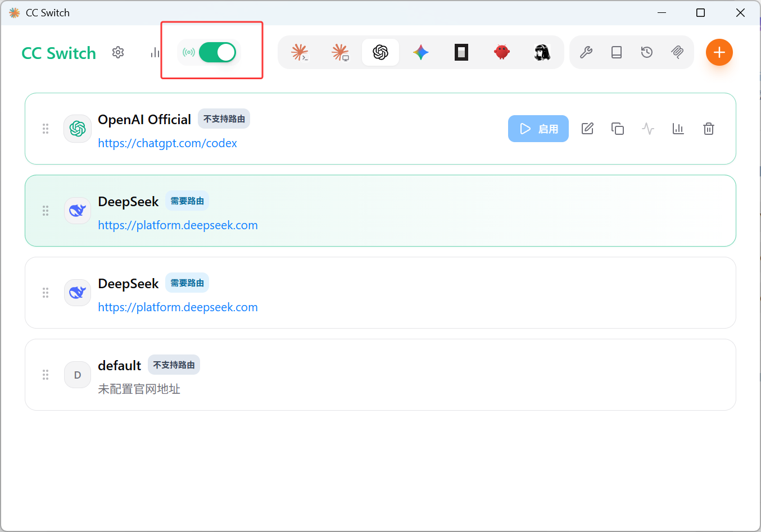Edit the OpenAI Official provider
This screenshot has height=532, width=761.
pyautogui.click(x=587, y=129)
